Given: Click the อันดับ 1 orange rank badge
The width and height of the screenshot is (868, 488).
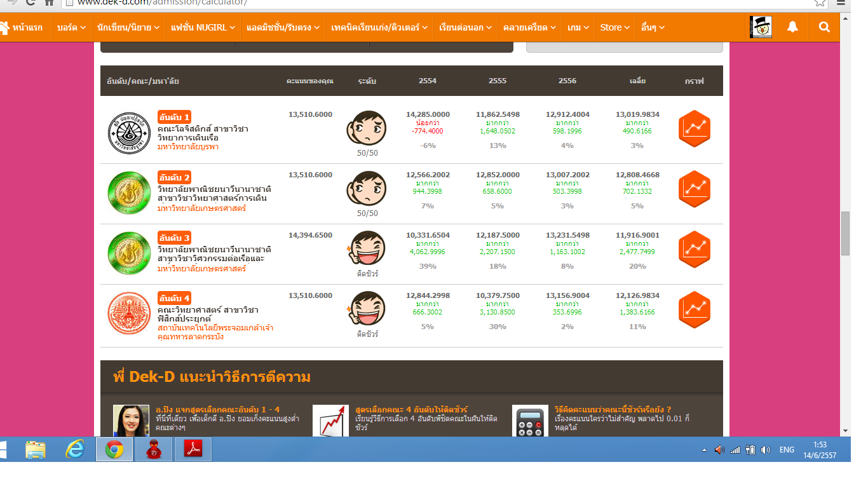Looking at the screenshot, I should coord(174,117).
